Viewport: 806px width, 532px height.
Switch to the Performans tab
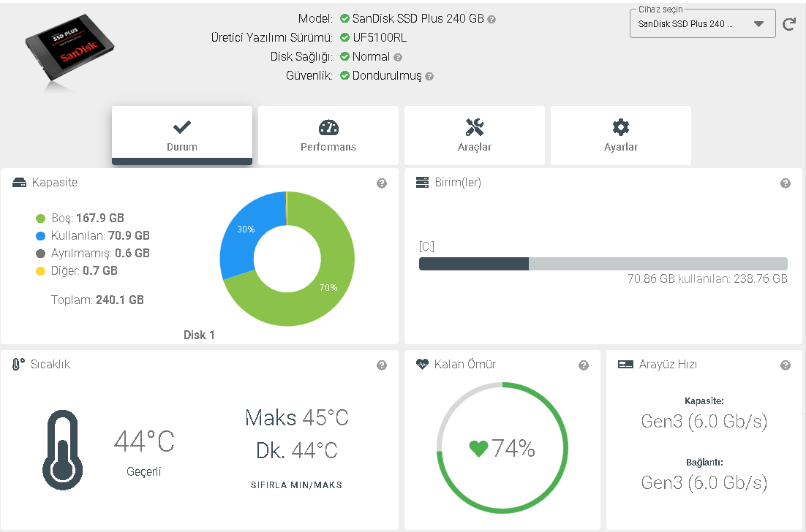(328, 136)
